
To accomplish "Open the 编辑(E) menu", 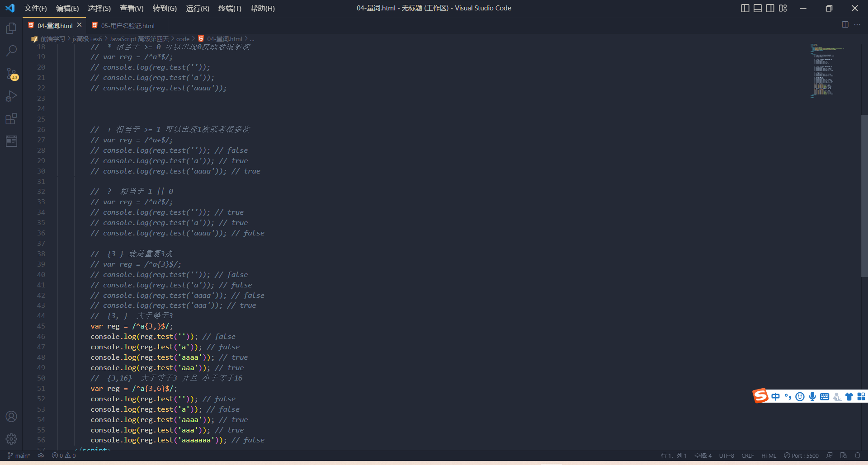I will [x=67, y=8].
